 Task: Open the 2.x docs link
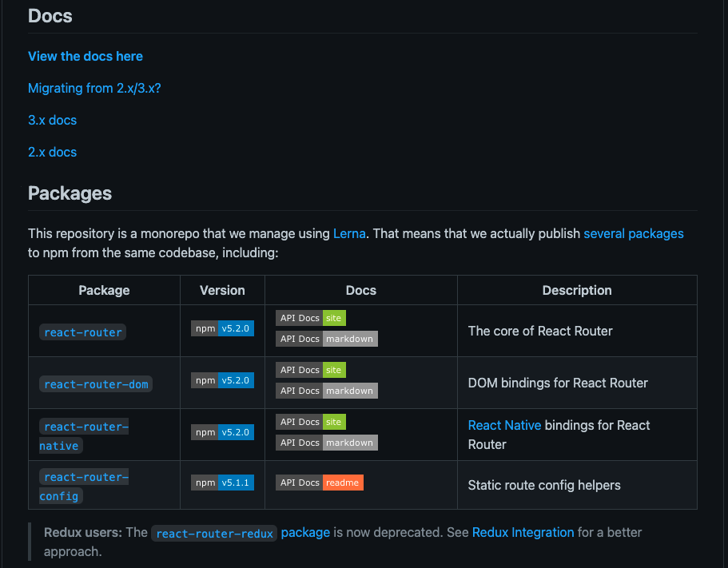point(52,152)
